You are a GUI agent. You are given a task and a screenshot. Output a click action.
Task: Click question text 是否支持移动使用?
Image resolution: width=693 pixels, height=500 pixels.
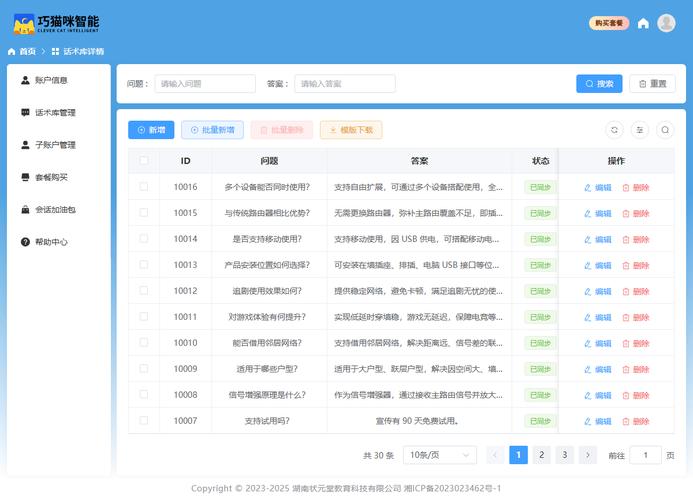click(x=267, y=239)
